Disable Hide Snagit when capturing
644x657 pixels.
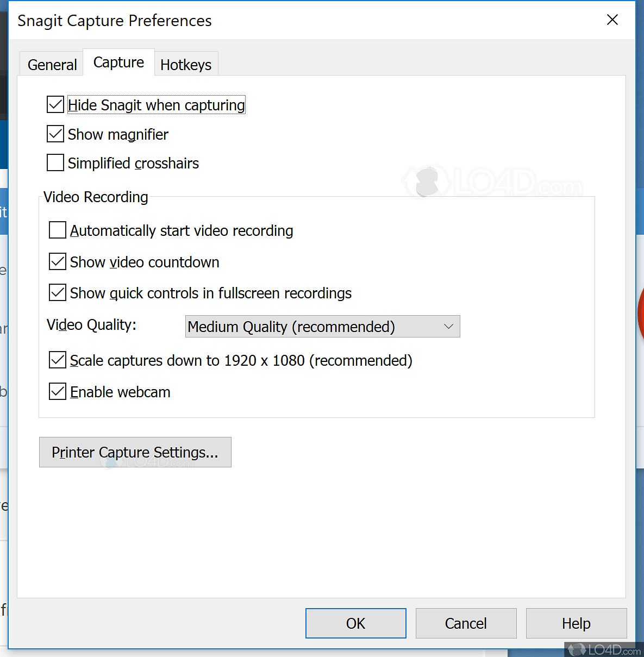point(55,104)
